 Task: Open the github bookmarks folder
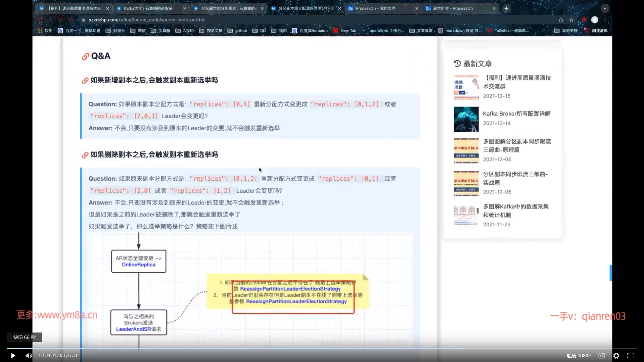237,31
